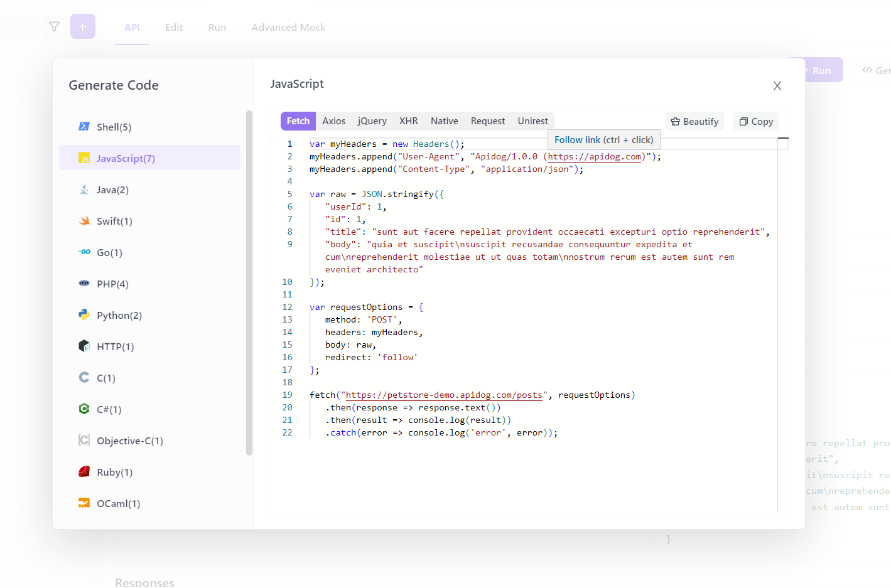Click the C language icon
The width and height of the screenshot is (891, 588).
(x=84, y=378)
